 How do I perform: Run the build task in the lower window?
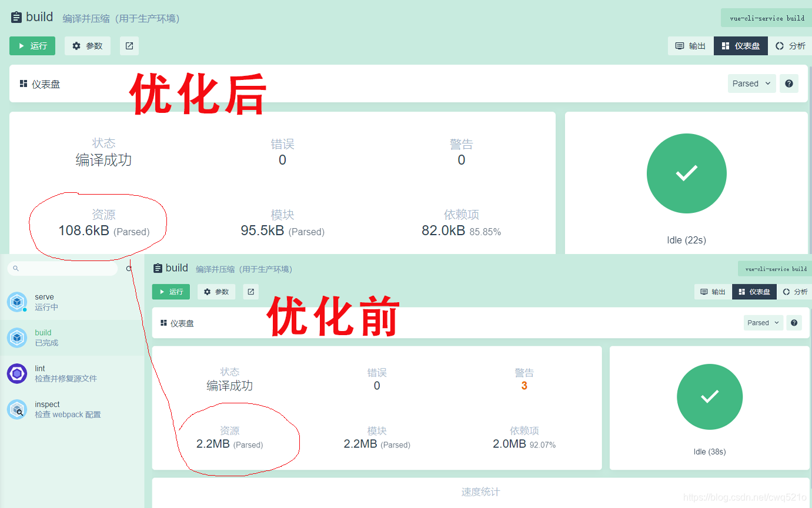(x=171, y=292)
